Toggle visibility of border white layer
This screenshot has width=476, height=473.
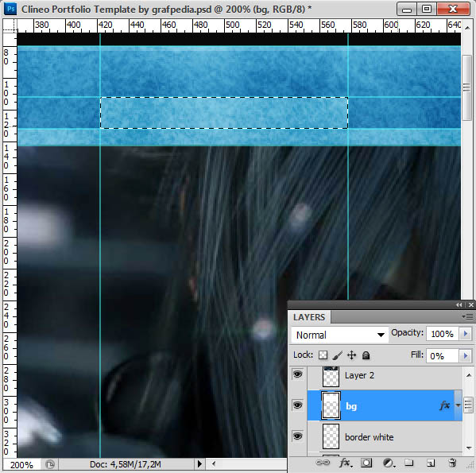[298, 436]
